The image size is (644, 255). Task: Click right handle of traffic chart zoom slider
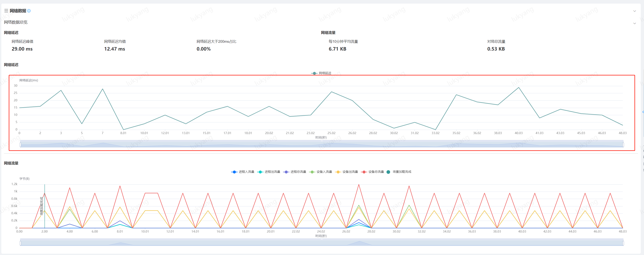click(623, 243)
